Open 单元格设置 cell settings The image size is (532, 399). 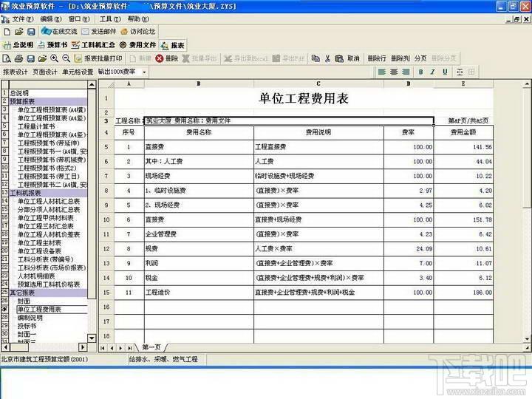click(x=78, y=72)
